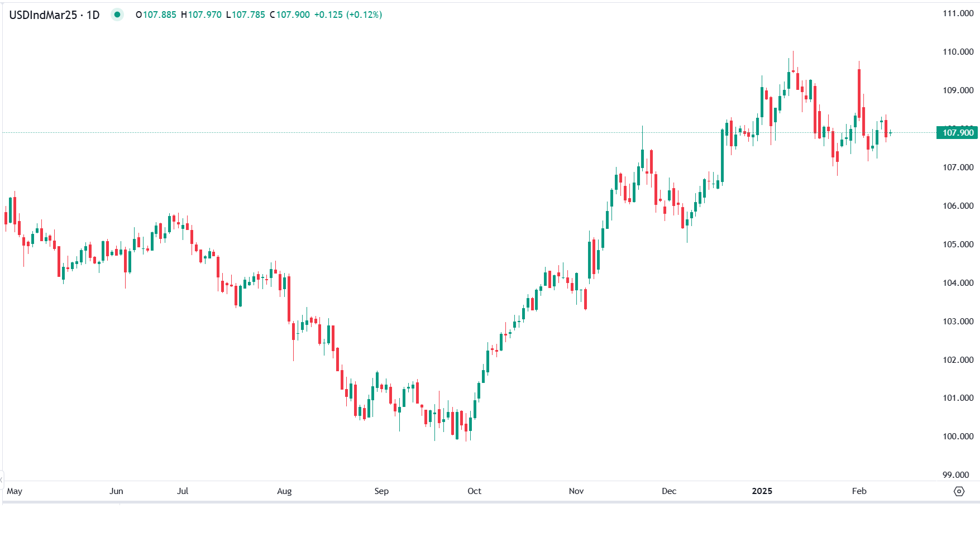Click the Sep label on the time axis

382,491
